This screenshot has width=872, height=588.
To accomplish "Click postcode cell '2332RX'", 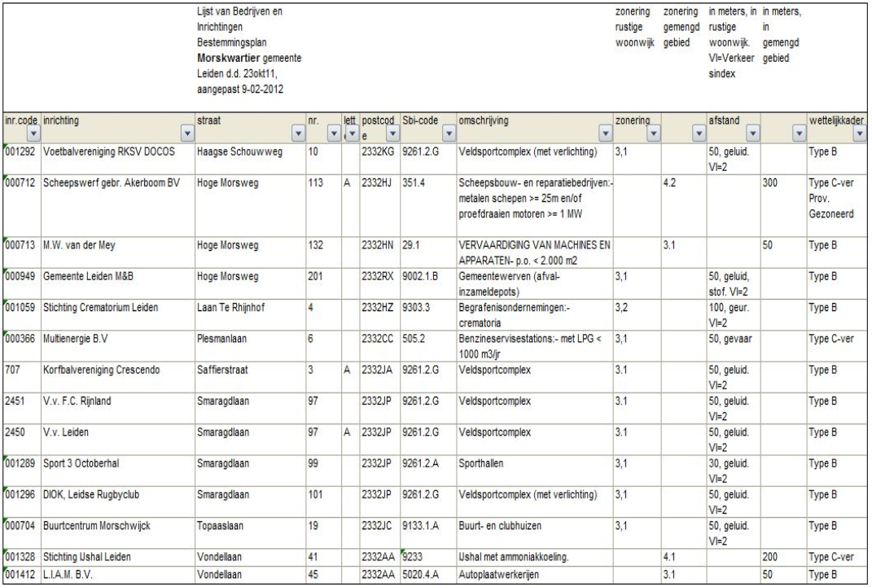I will tap(380, 283).
